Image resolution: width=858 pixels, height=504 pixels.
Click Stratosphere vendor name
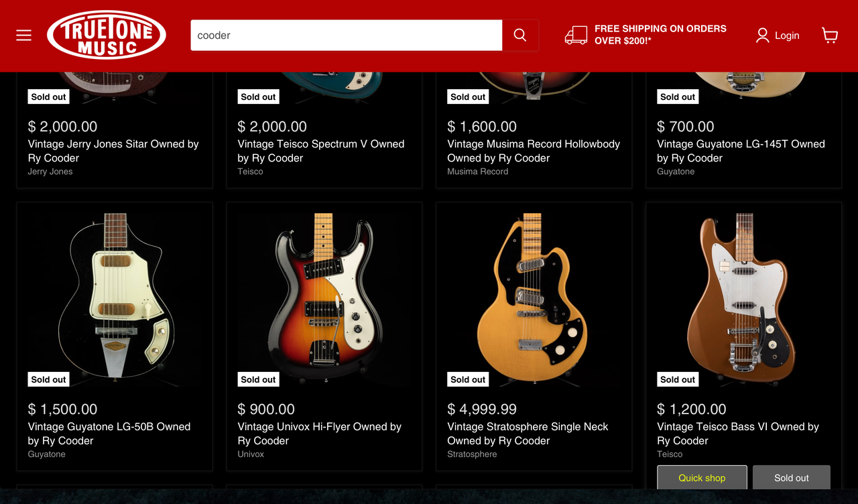click(473, 454)
